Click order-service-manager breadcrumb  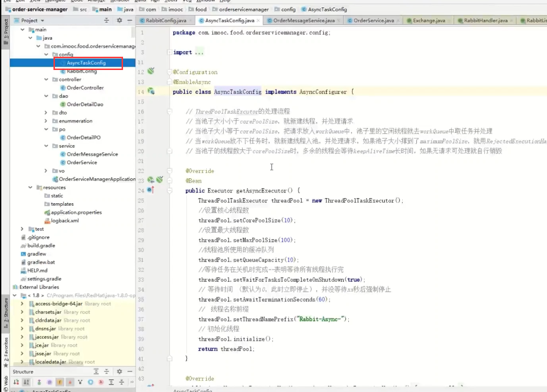pyautogui.click(x=36, y=9)
